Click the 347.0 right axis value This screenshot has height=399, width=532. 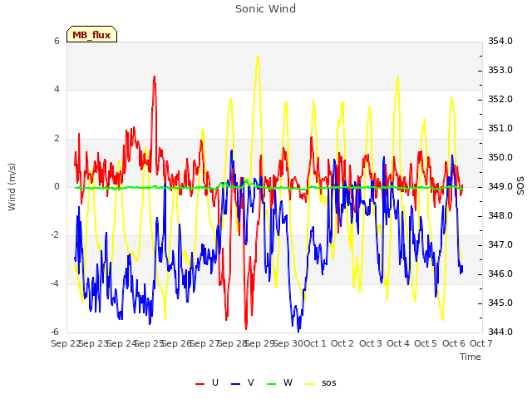500,245
